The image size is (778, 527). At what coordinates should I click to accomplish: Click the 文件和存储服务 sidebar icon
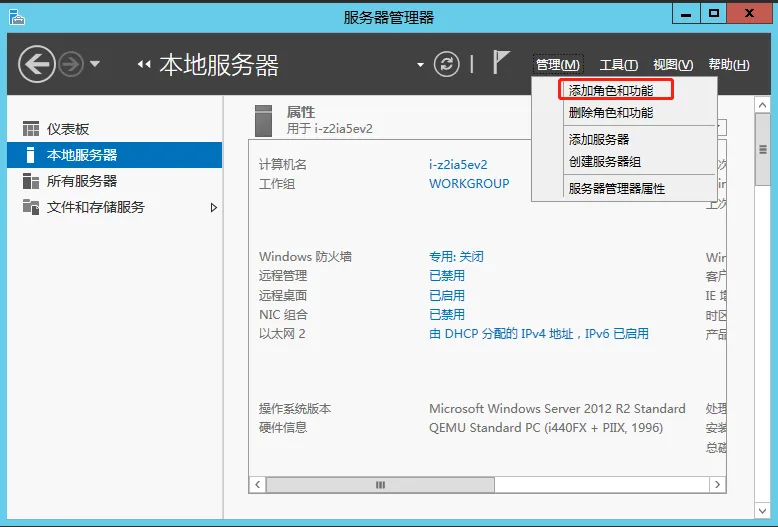pyautogui.click(x=31, y=207)
